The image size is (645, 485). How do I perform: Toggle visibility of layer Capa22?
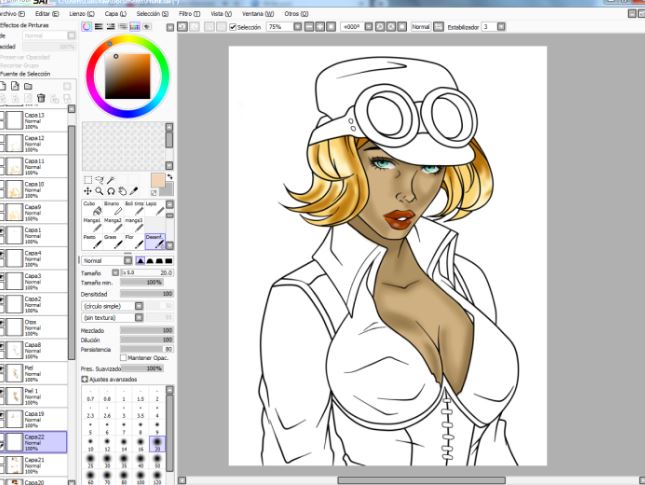(x=2, y=439)
